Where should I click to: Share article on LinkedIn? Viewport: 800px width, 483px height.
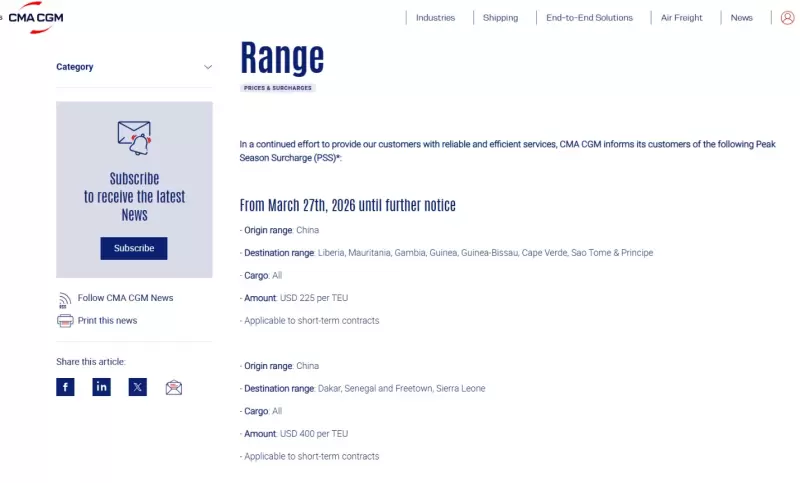coord(101,387)
